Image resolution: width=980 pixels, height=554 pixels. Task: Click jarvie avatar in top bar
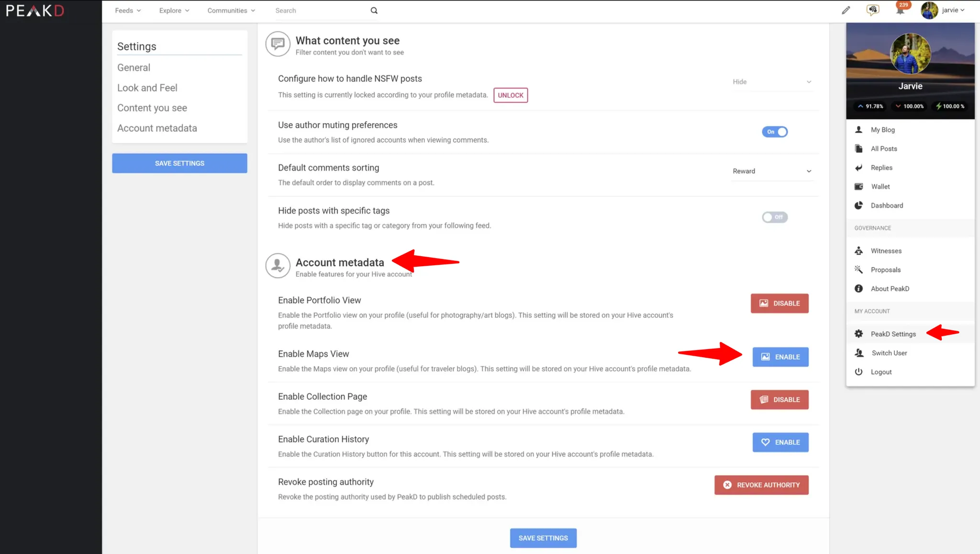point(929,10)
